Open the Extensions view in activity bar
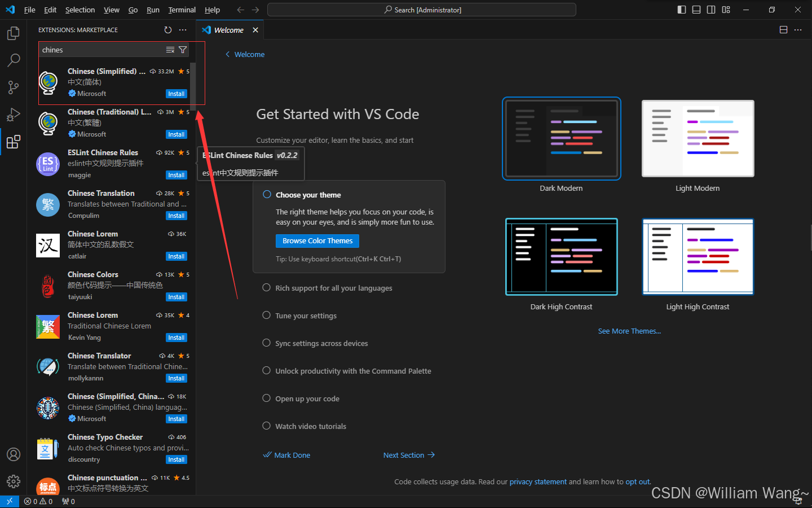The height and width of the screenshot is (508, 812). 14,142
